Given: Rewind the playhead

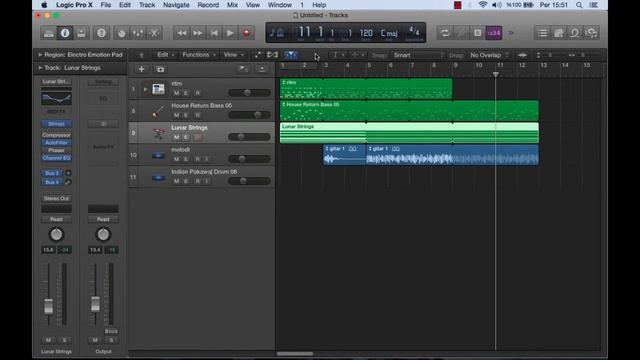Looking at the screenshot, I should click(182, 33).
